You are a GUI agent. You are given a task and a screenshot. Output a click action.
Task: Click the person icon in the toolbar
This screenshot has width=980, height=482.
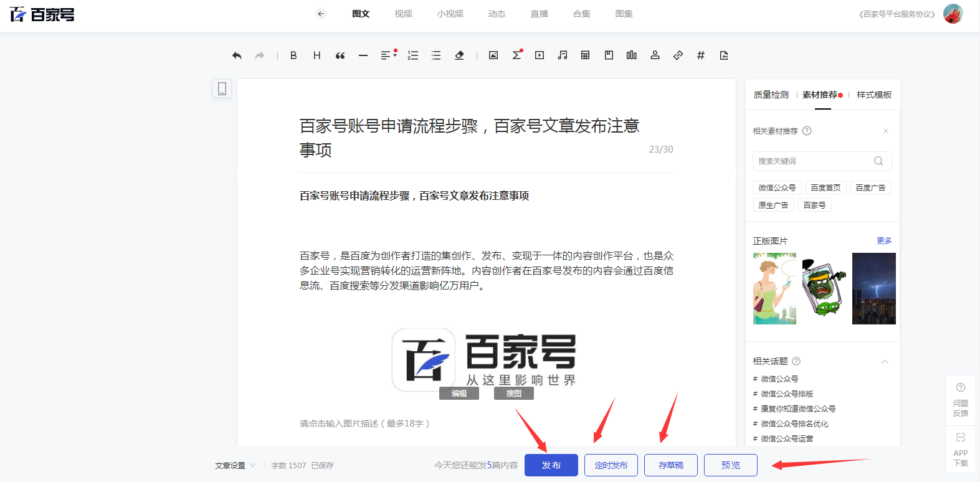[x=655, y=55]
